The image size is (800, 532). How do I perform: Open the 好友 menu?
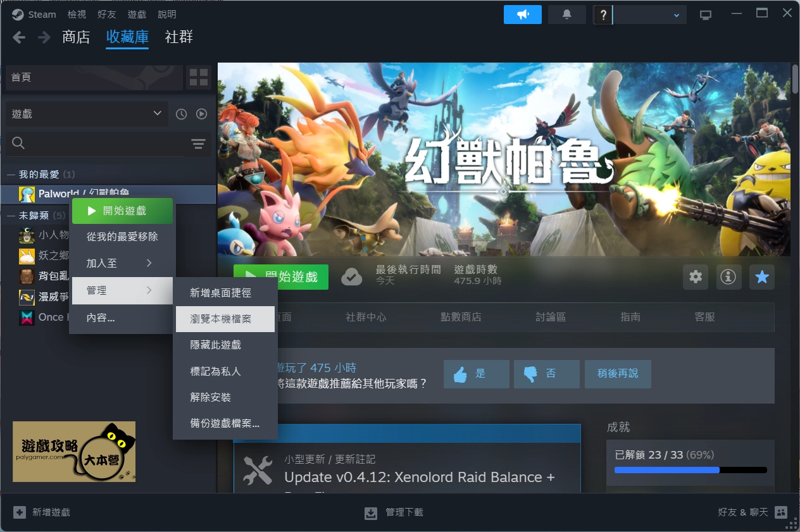click(108, 14)
